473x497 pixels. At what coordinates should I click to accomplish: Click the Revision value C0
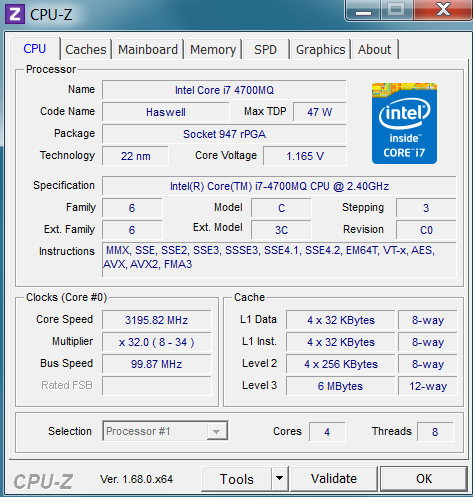[426, 230]
